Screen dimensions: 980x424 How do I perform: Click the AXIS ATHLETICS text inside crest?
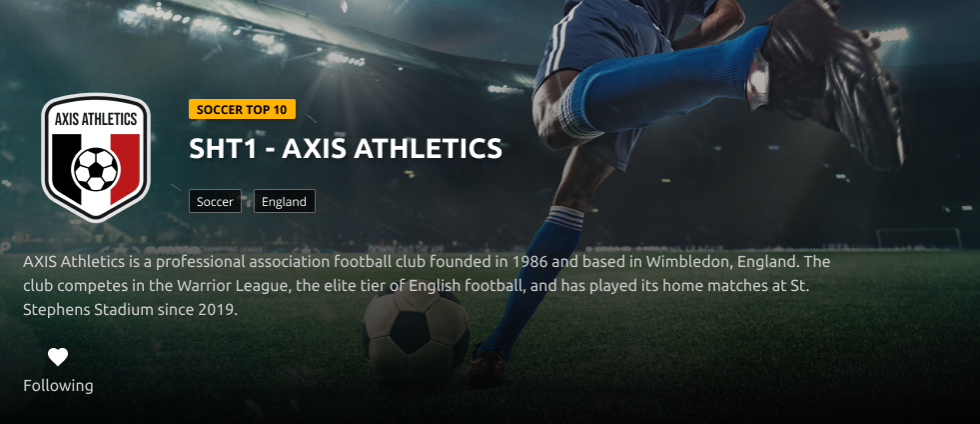point(96,119)
